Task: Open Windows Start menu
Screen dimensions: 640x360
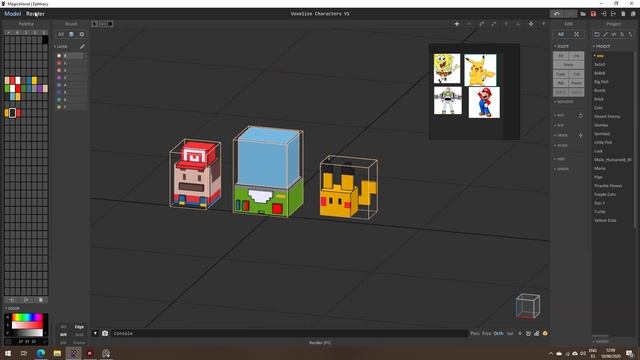Action: pos(7,353)
